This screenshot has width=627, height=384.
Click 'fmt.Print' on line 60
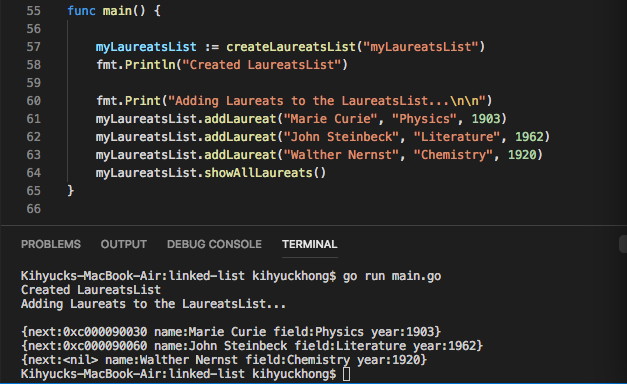(128, 101)
